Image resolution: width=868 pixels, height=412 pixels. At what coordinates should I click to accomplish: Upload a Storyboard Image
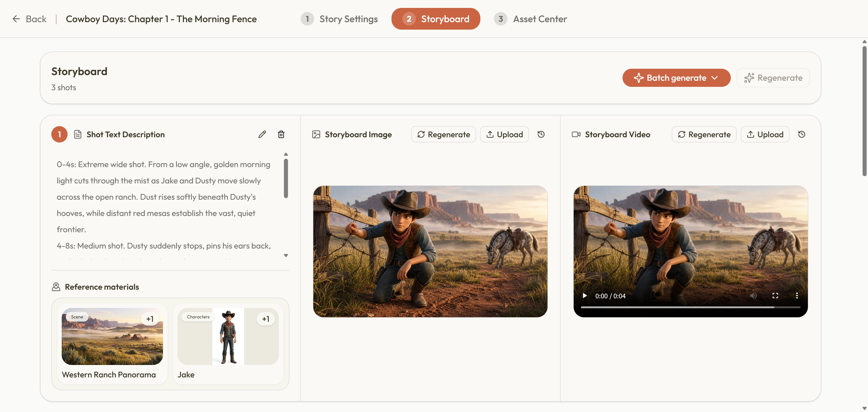pos(505,135)
